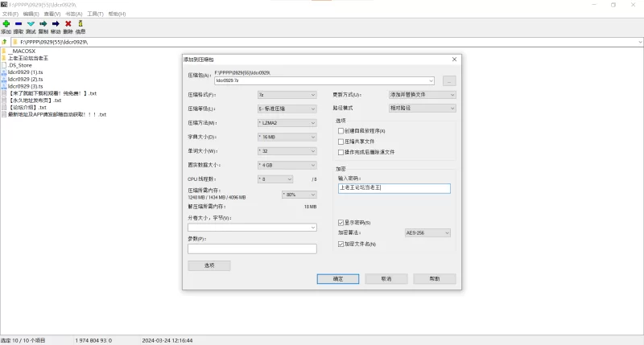Open the archive format (压缩格式) dropdown
The width and height of the screenshot is (644, 345).
click(x=287, y=95)
